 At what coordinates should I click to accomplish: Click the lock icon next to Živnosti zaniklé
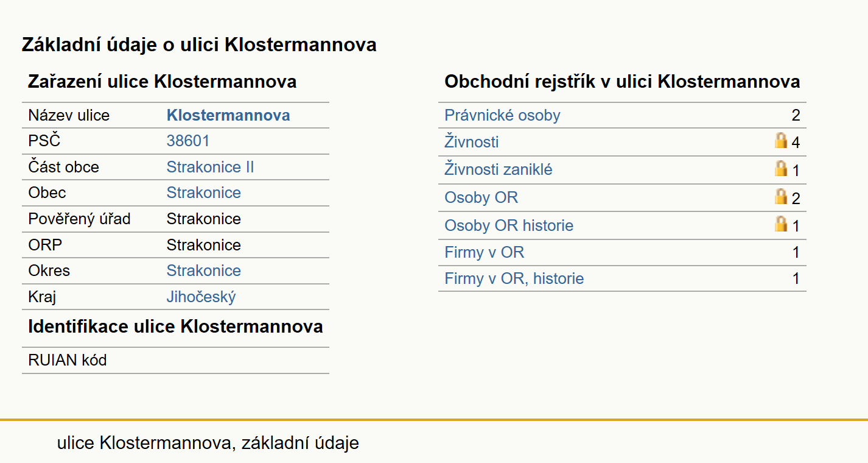[x=781, y=169]
